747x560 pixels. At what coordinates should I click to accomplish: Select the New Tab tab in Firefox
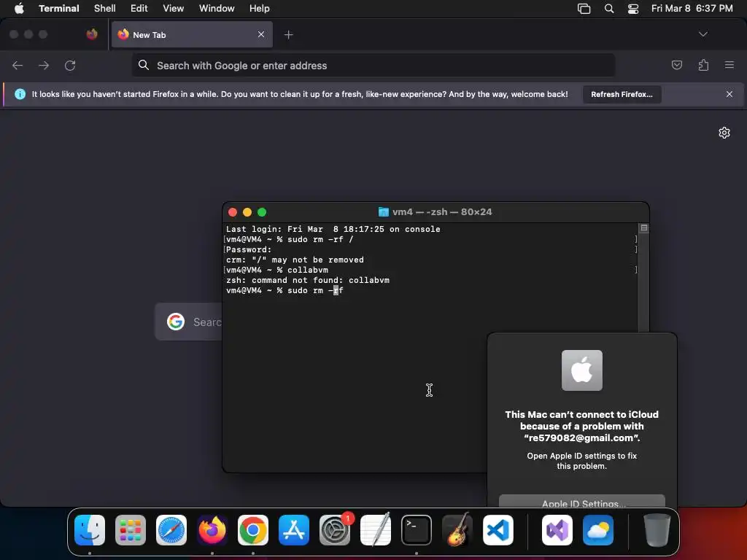click(x=192, y=34)
